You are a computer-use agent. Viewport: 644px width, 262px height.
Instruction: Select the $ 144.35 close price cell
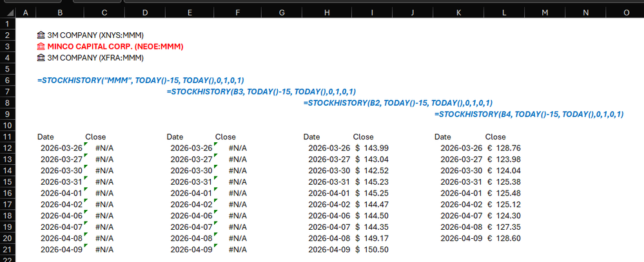click(372, 227)
